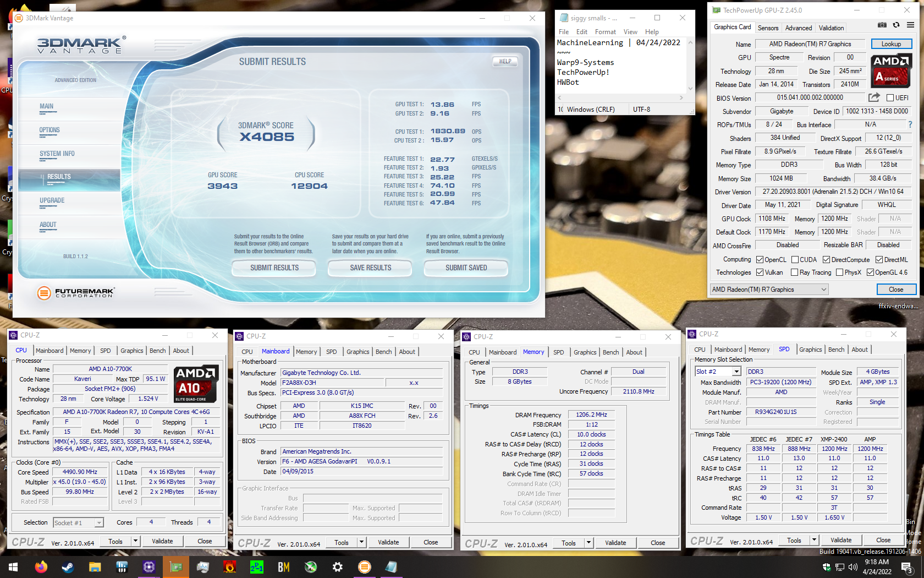Click the SUBMIT RESULTS button
The width and height of the screenshot is (924, 578).
pyautogui.click(x=274, y=268)
